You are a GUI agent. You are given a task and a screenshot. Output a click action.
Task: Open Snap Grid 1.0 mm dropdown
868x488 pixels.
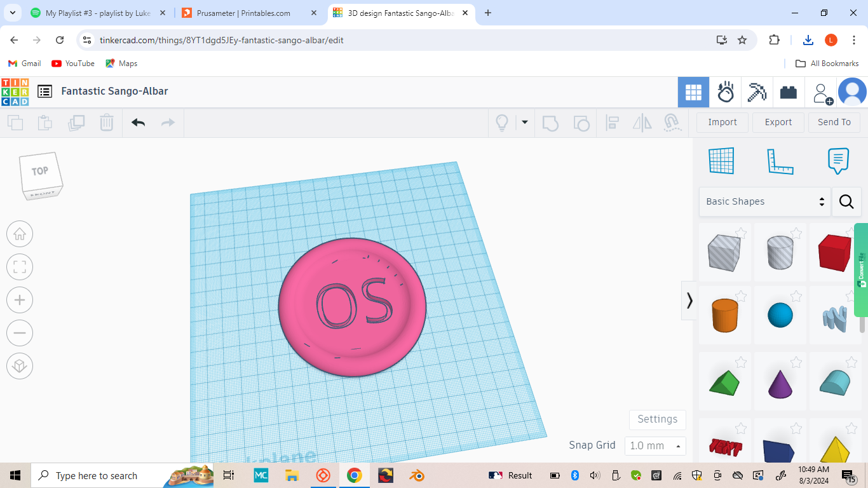[655, 446]
